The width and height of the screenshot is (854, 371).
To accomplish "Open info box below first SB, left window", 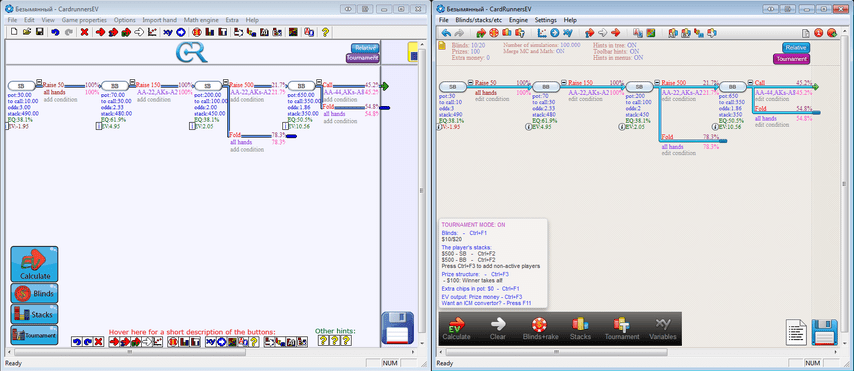I will (x=7, y=126).
